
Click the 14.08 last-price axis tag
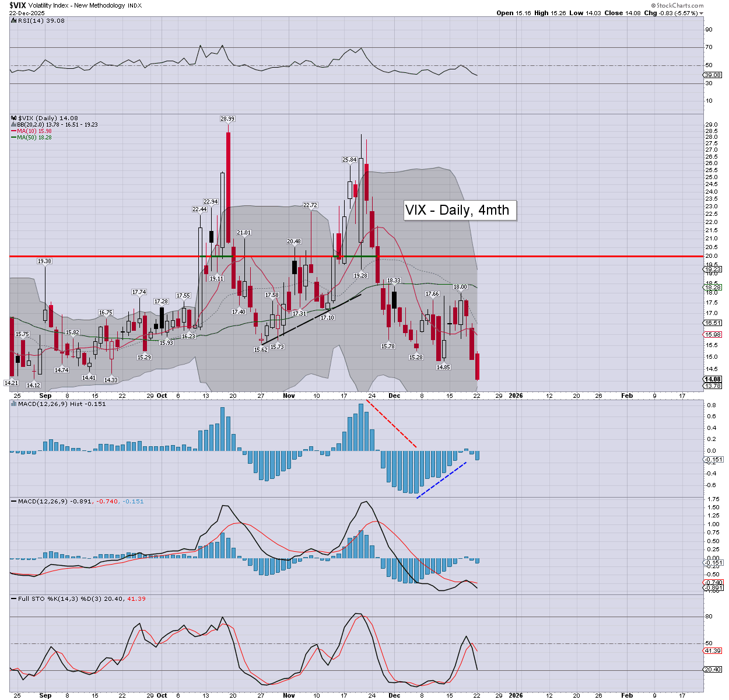tap(713, 379)
